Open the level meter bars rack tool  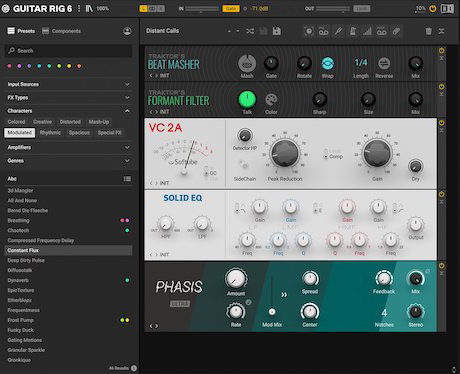(x=367, y=31)
